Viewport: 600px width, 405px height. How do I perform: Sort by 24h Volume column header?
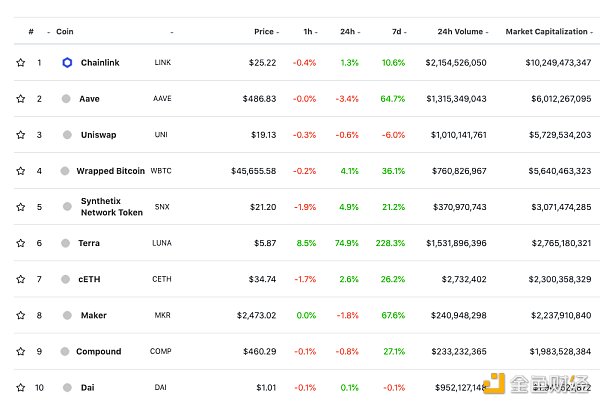(463, 32)
